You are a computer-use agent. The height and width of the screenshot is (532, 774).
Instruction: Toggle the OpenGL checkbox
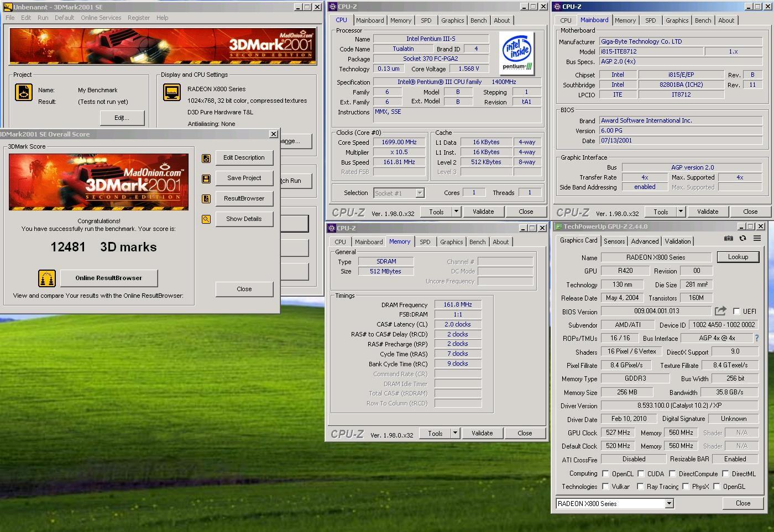pyautogui.click(x=717, y=486)
